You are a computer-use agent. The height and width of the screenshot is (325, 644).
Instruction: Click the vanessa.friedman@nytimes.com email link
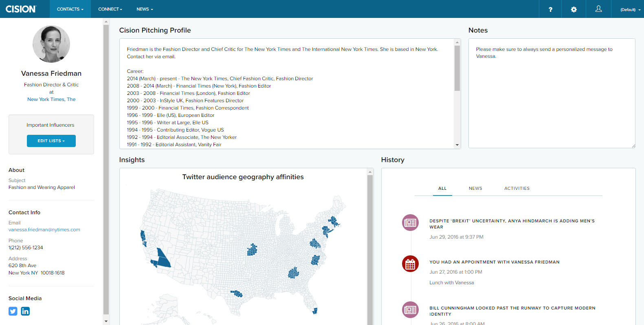(44, 230)
